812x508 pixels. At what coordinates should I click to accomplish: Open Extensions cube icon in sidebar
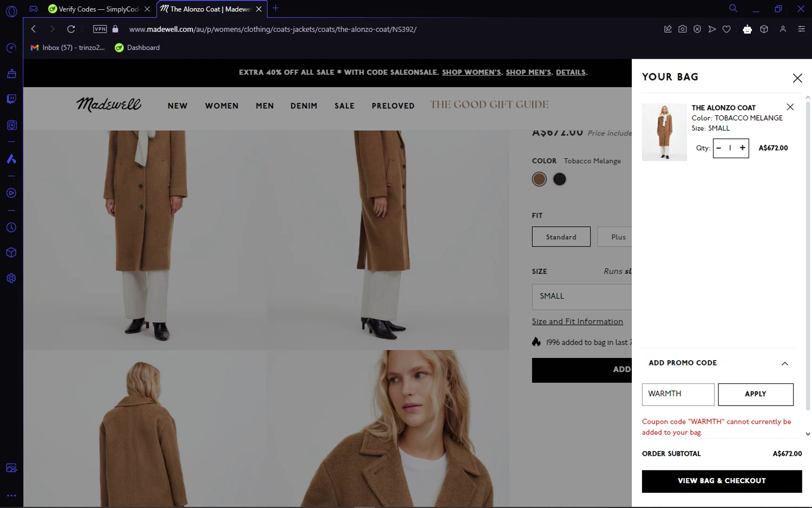(11, 253)
